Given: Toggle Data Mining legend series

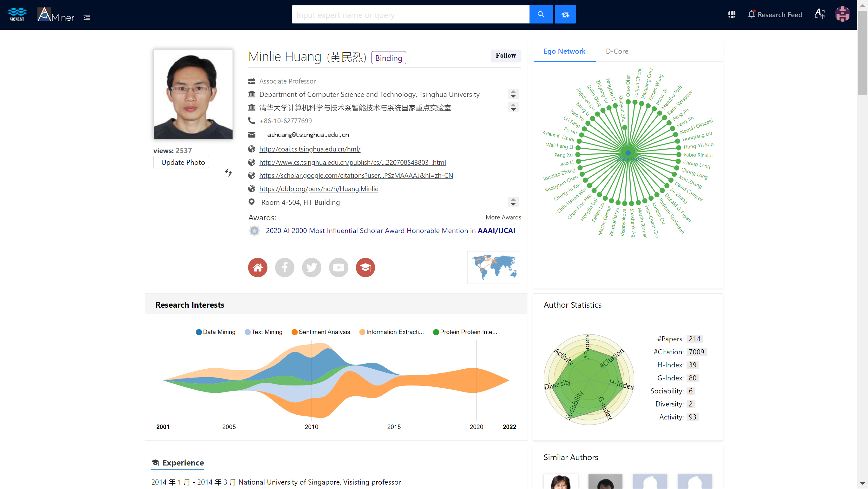Looking at the screenshot, I should [216, 332].
